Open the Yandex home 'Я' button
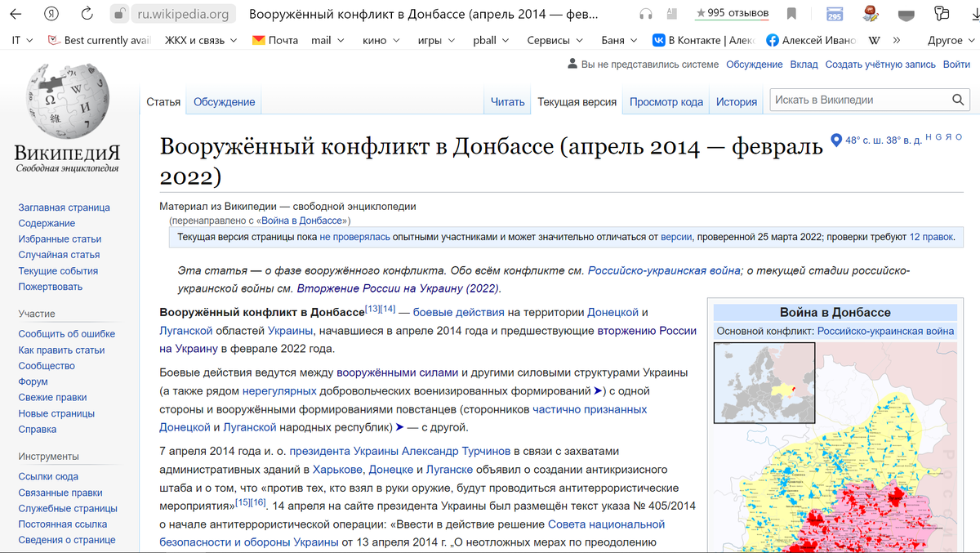 tap(51, 14)
